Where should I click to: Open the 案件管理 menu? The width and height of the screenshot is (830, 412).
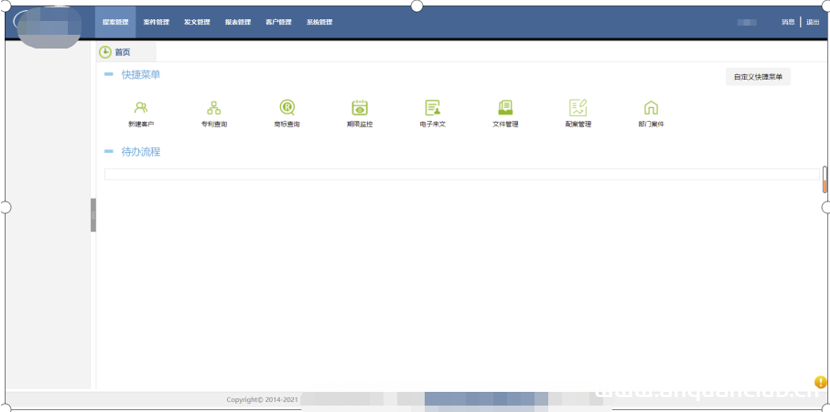[x=156, y=22]
